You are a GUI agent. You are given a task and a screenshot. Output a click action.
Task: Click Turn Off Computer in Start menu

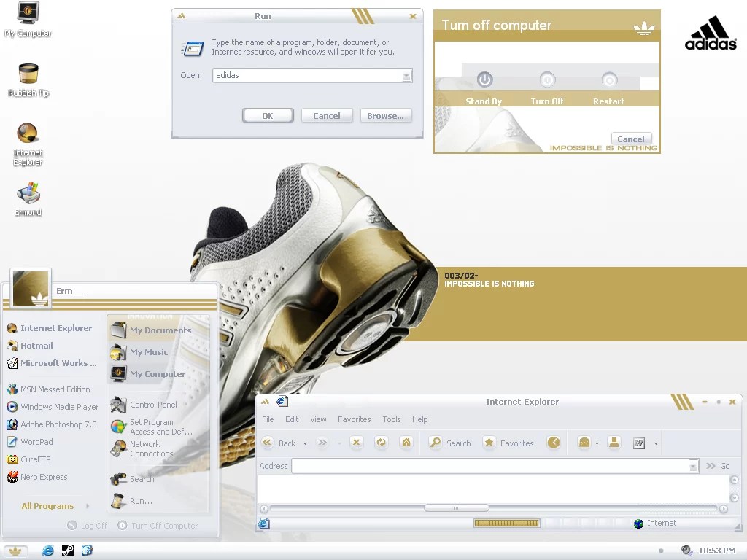click(x=158, y=525)
